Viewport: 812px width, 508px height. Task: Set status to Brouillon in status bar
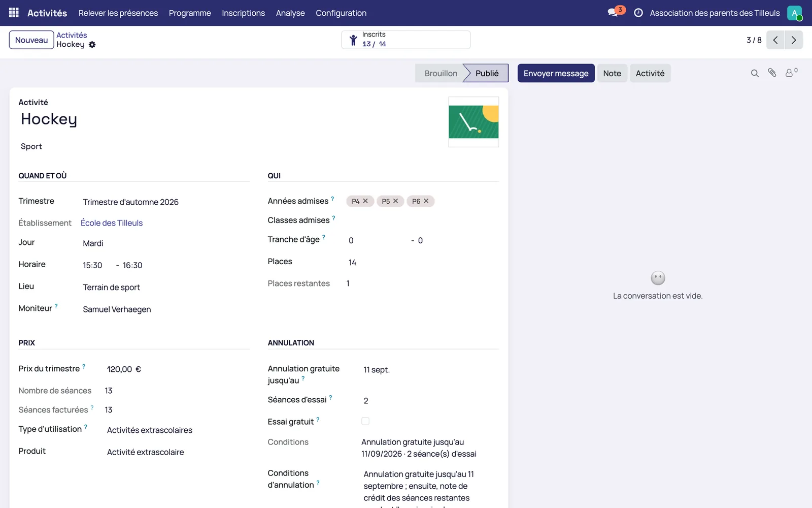click(441, 73)
